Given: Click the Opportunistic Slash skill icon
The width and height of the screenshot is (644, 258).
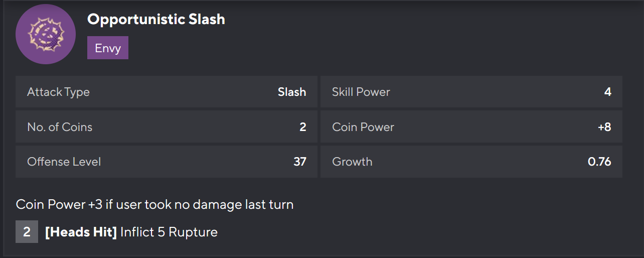Looking at the screenshot, I should pyautogui.click(x=46, y=34).
